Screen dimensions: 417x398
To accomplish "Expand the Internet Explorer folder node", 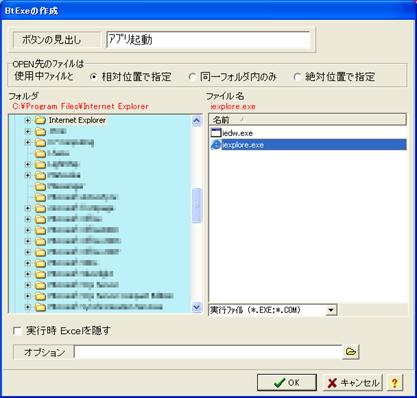I will coord(28,120).
